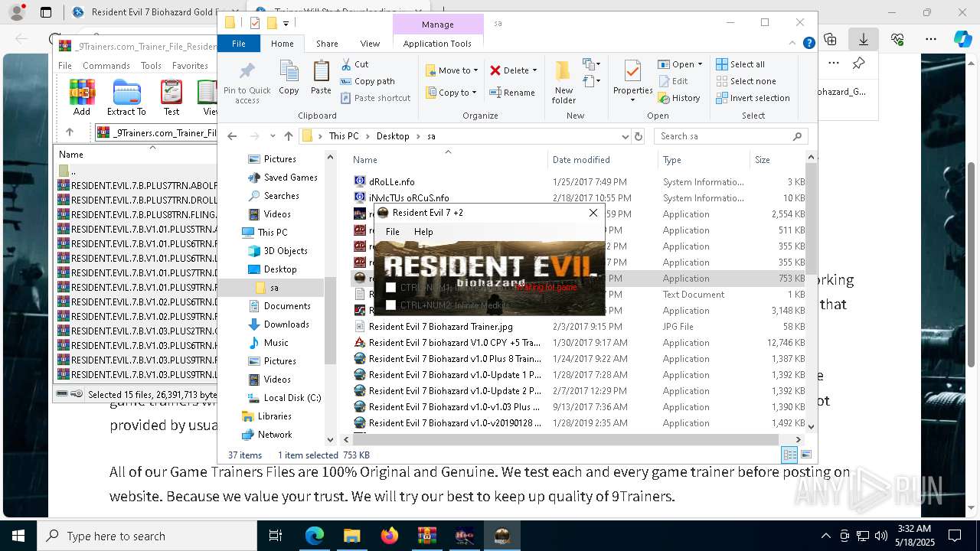
Task: Navigate back in File Explorer
Action: [232, 136]
